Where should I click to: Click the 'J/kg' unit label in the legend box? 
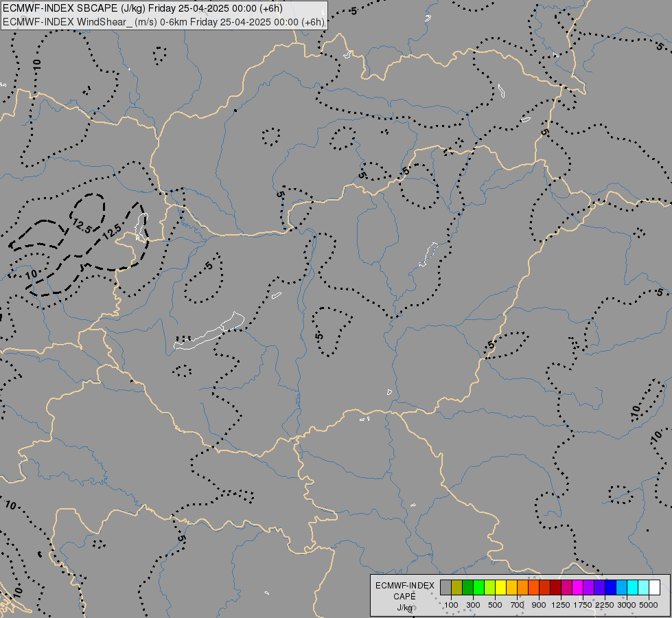[x=404, y=608]
